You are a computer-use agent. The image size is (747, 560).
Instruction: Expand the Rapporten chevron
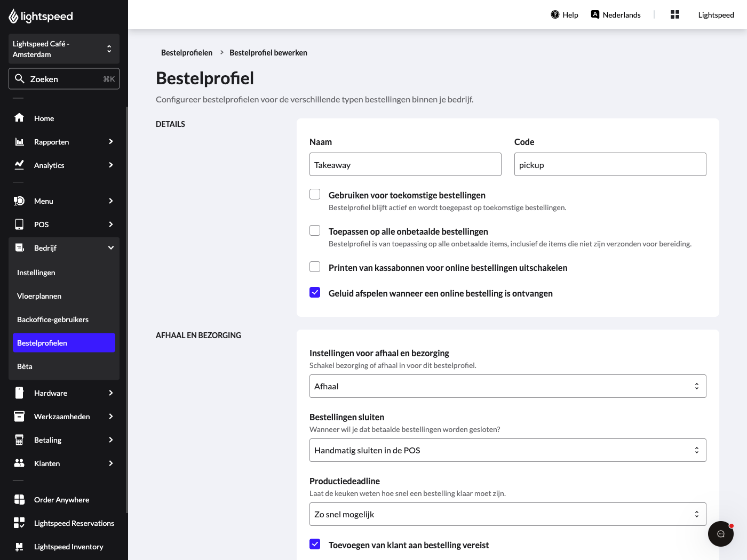click(111, 141)
